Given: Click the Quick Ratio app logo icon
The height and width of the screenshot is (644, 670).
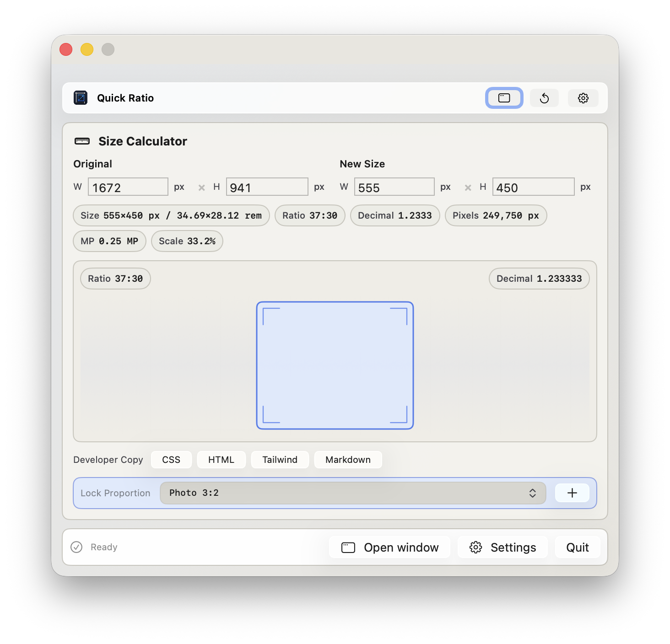Looking at the screenshot, I should 81,98.
